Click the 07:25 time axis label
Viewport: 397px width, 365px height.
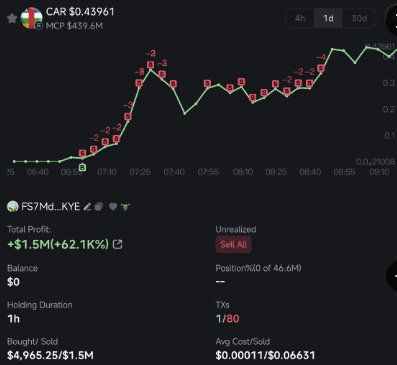pos(140,172)
